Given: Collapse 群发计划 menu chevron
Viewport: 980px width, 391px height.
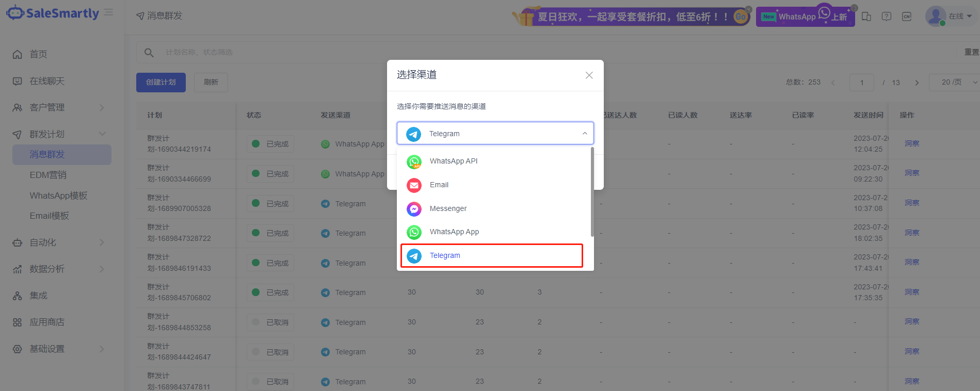Looking at the screenshot, I should pos(102,134).
